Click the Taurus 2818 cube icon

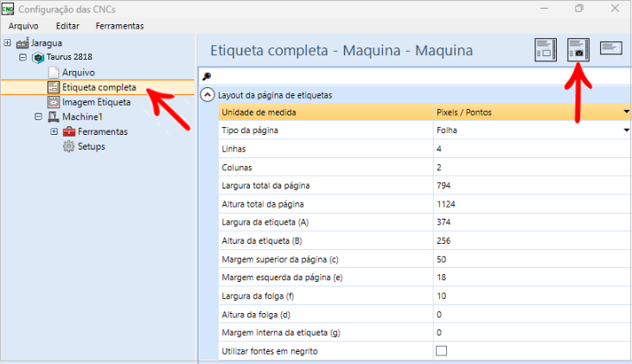pos(38,58)
